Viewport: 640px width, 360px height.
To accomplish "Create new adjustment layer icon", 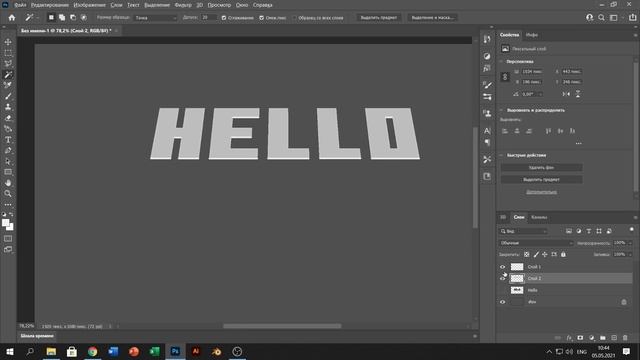I will coord(591,338).
